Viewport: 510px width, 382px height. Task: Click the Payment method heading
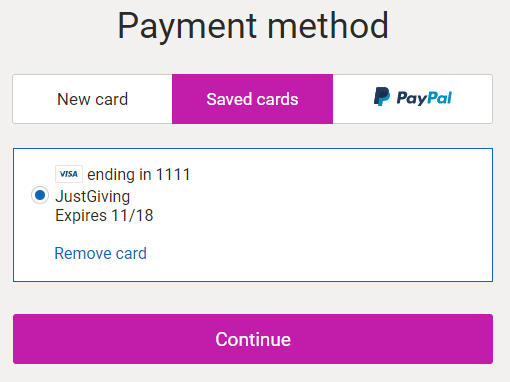pos(253,26)
